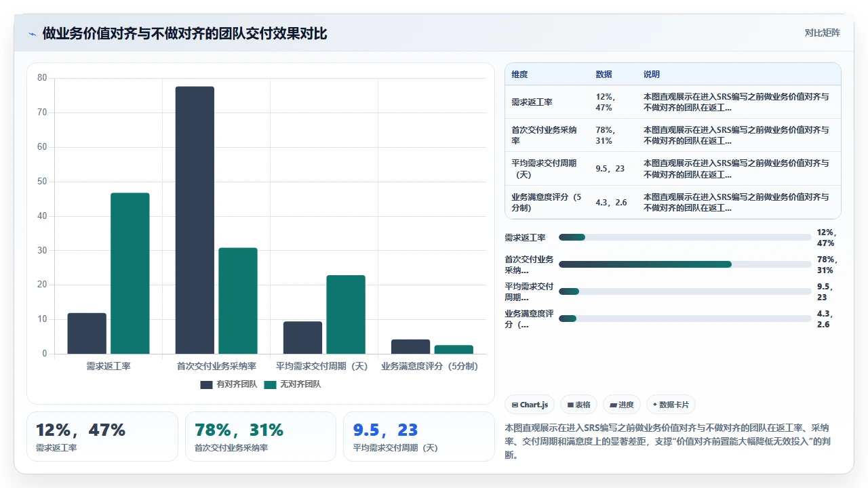This screenshot has height=488, width=868.
Task: Click the page title 做业务价值对齐 heading
Action: pyautogui.click(x=185, y=33)
